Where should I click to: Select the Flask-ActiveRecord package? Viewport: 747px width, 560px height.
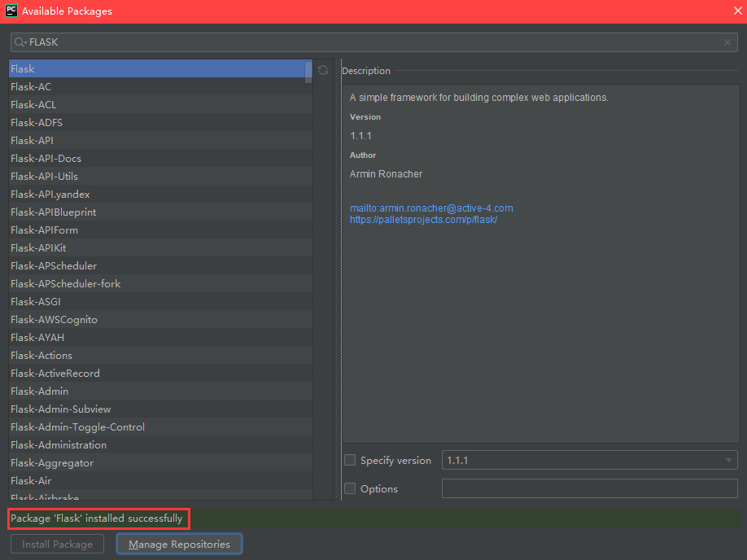click(160, 373)
